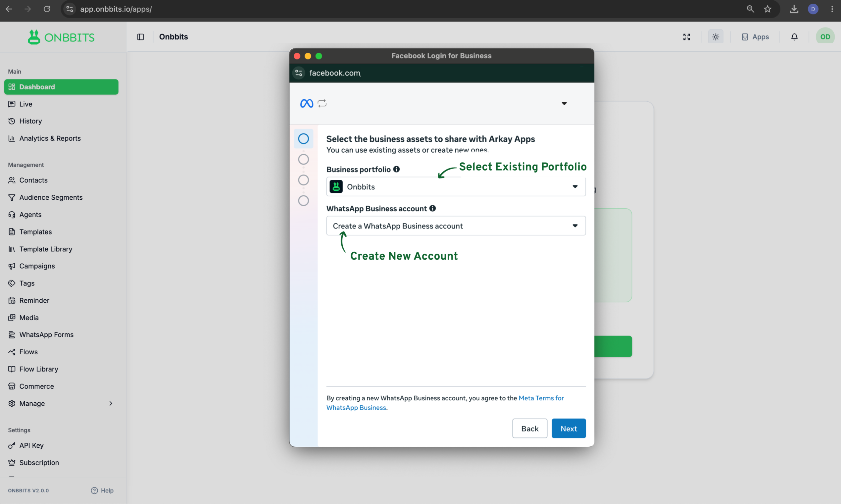Click the Meta logo in popup

click(x=307, y=103)
